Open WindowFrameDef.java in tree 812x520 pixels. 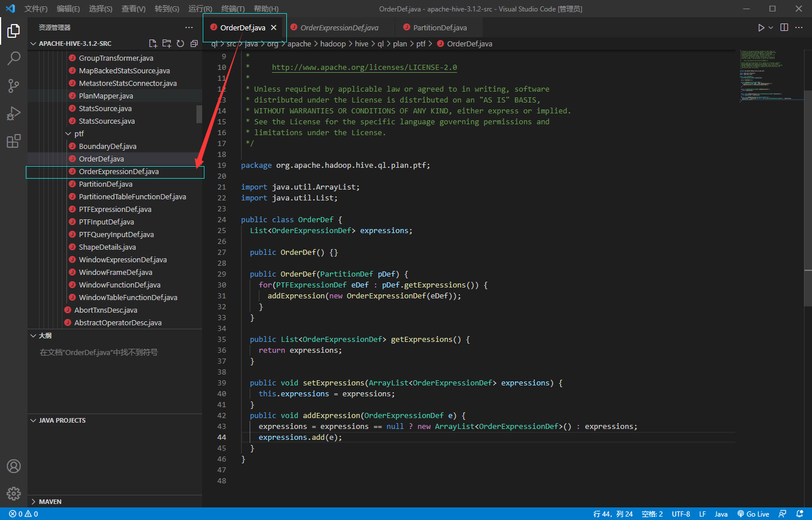click(115, 272)
